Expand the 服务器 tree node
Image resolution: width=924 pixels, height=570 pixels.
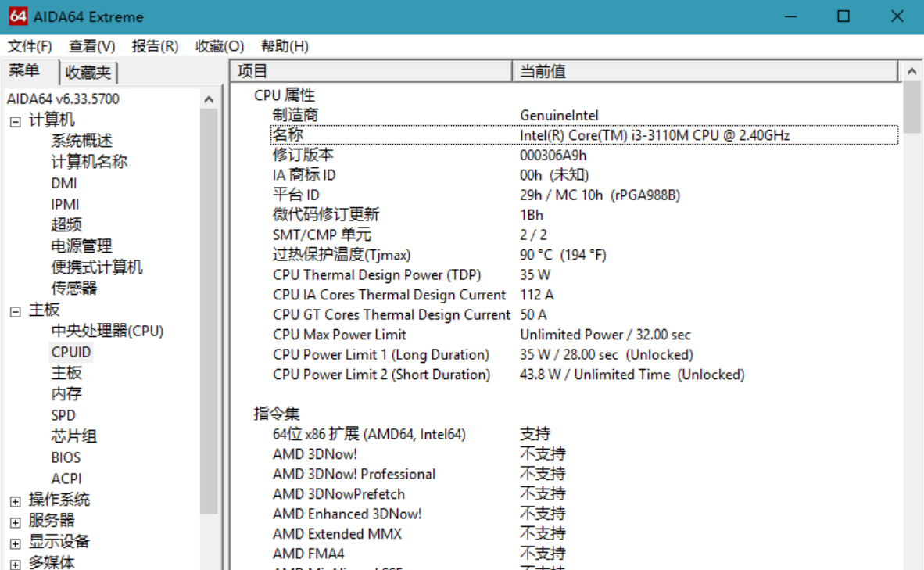tap(16, 522)
